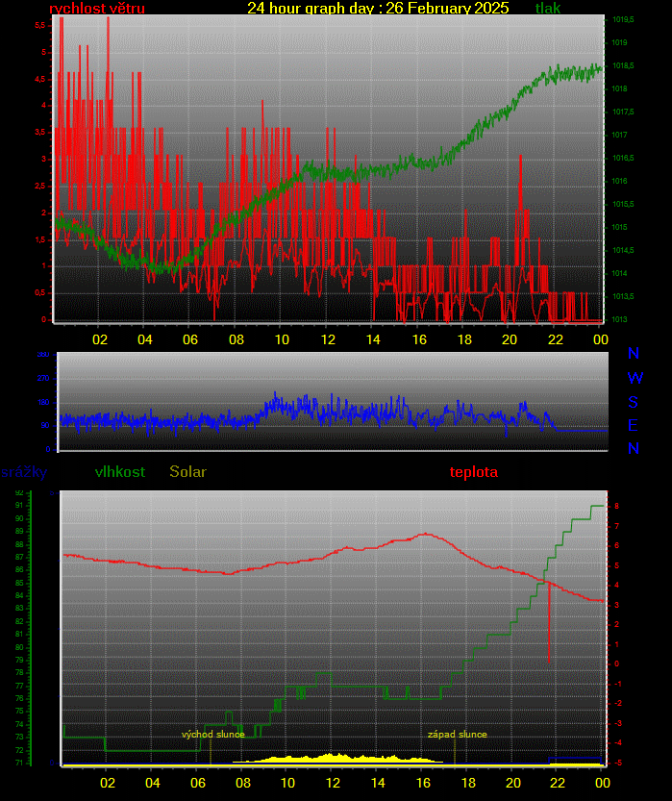Click hour 12 under the wind speed graph

(x=328, y=339)
